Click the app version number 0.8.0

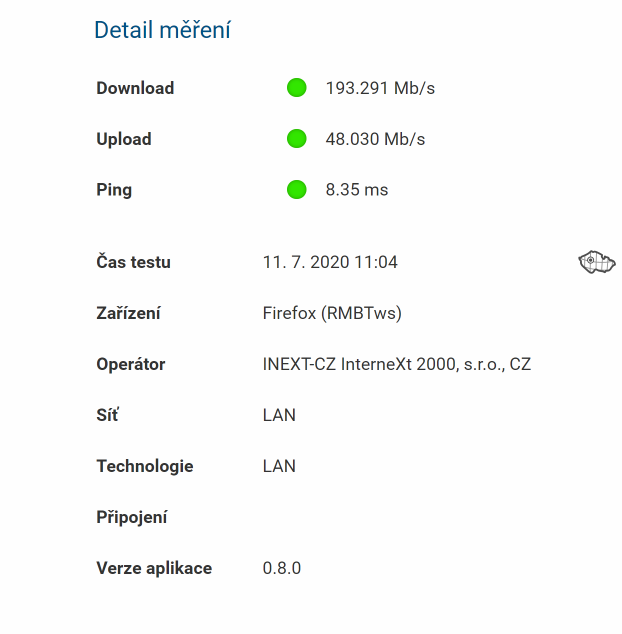tap(282, 568)
